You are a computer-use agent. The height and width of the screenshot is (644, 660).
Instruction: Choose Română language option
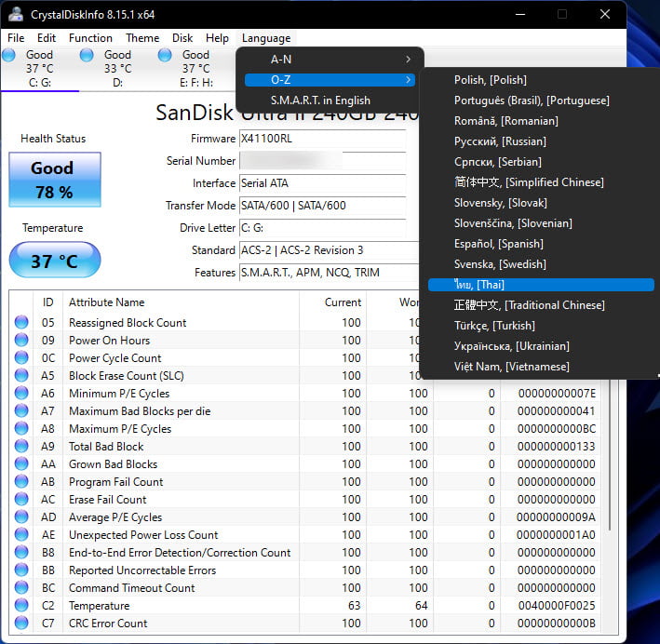pos(541,121)
